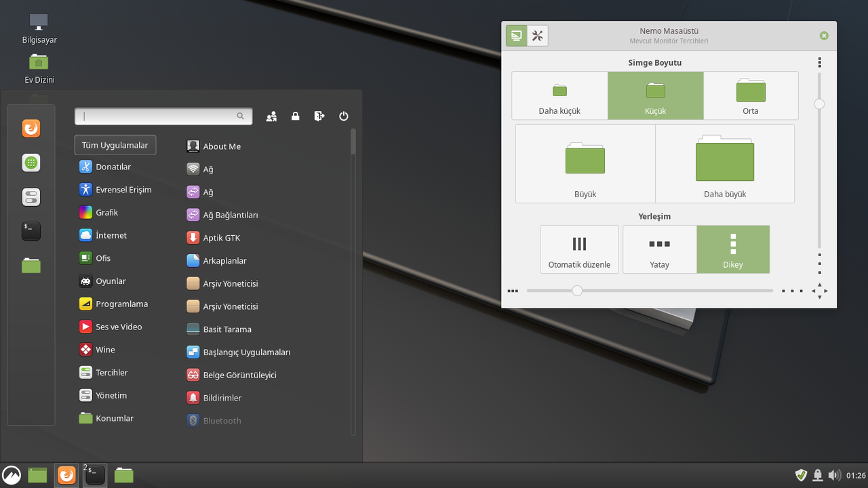Click the power-off icon in the menu
The image size is (868, 488).
click(x=344, y=117)
